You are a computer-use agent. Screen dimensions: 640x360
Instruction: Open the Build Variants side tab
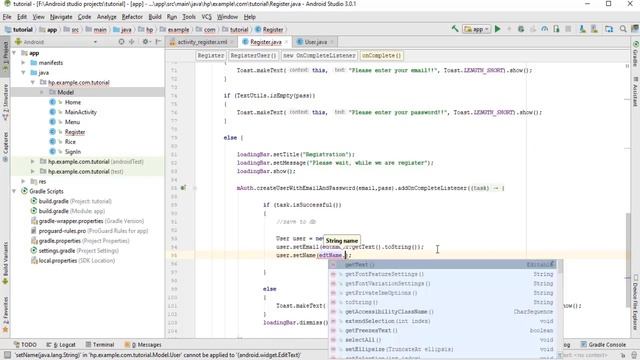point(5,263)
